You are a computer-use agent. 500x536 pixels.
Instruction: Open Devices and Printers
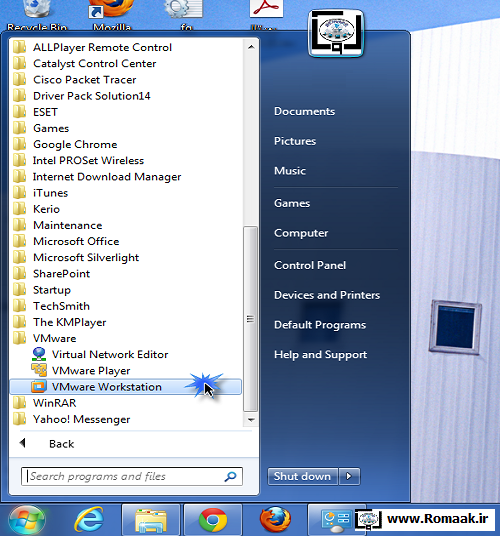pyautogui.click(x=327, y=295)
